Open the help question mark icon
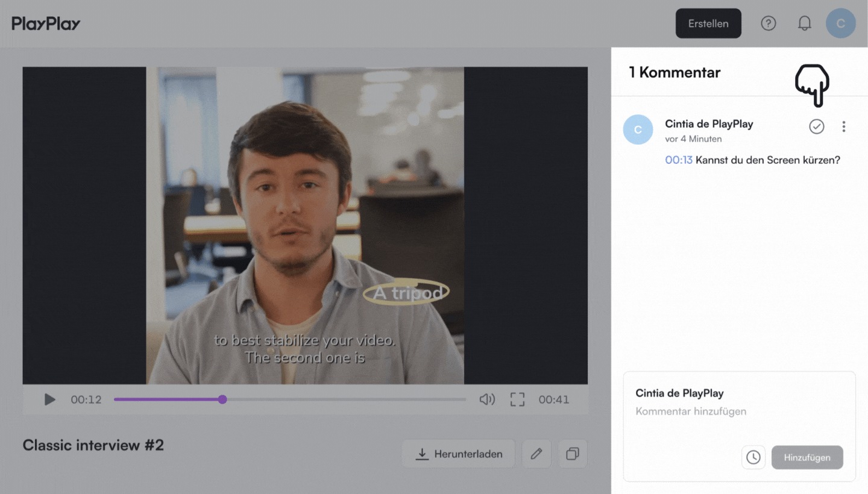Screen dimensions: 868x494 pyautogui.click(x=768, y=23)
